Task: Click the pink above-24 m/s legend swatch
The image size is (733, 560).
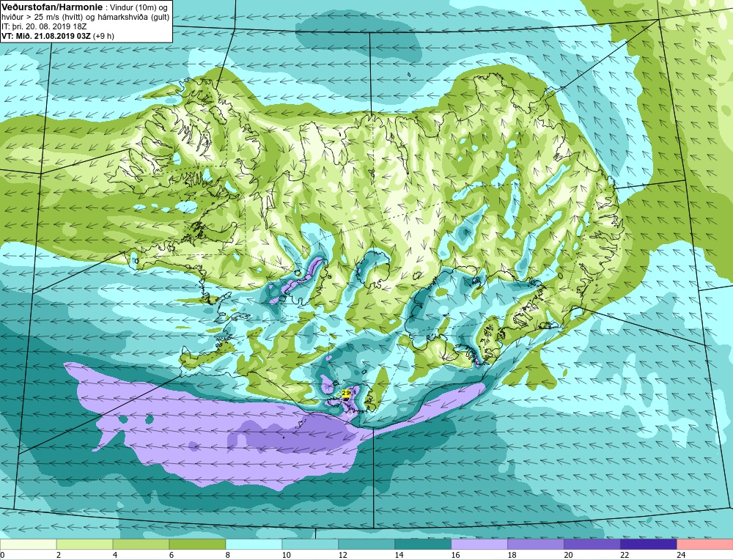Action: click(x=705, y=545)
